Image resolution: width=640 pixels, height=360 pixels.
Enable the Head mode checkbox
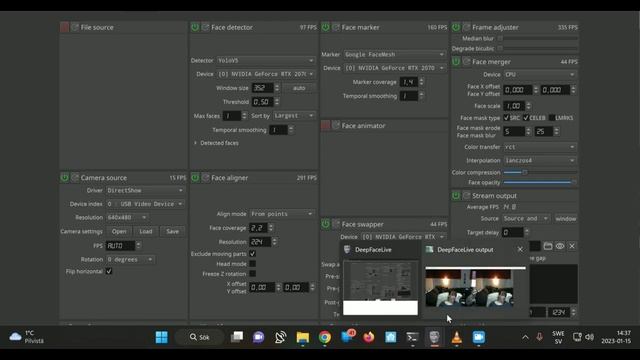tap(253, 264)
